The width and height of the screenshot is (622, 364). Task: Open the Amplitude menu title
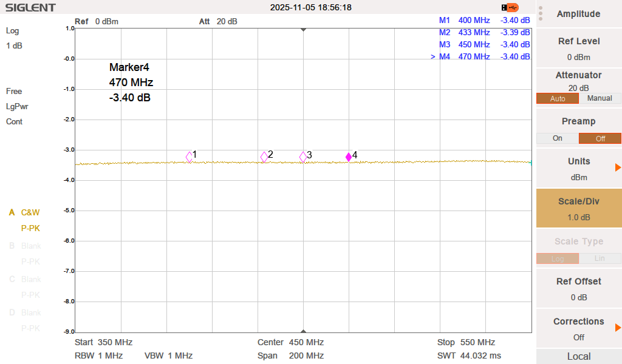tap(578, 14)
